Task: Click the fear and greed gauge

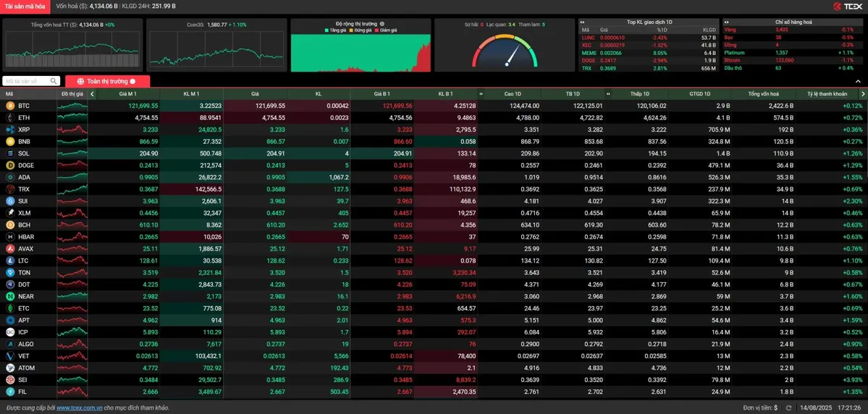Action: 505,52
